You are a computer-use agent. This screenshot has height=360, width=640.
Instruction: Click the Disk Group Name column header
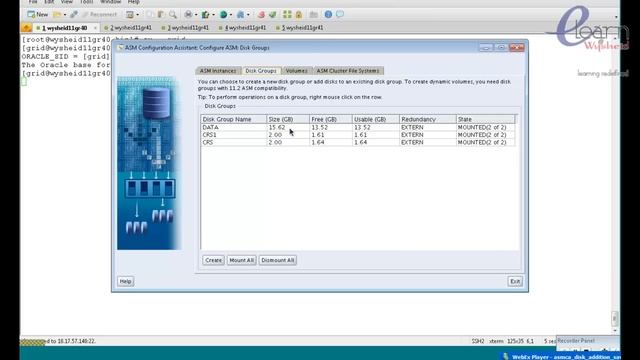click(x=233, y=119)
